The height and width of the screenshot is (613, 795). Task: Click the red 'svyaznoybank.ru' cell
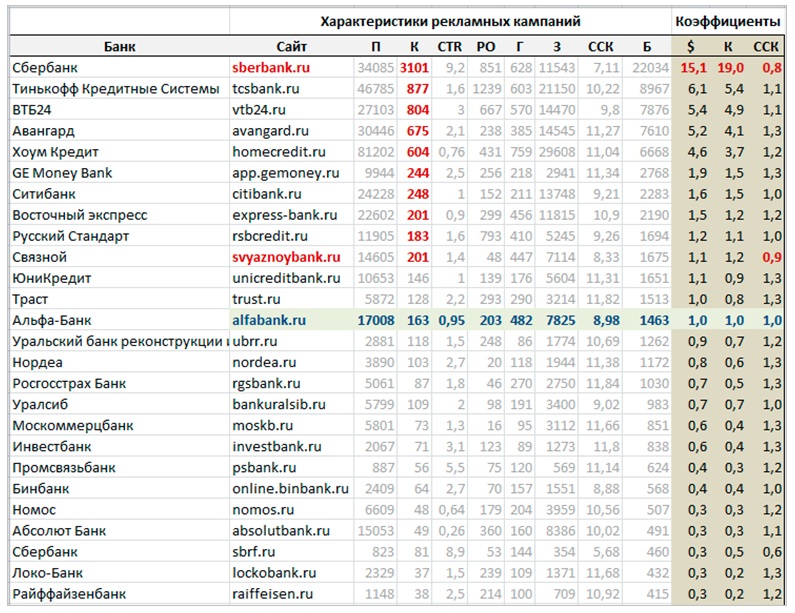click(x=292, y=257)
